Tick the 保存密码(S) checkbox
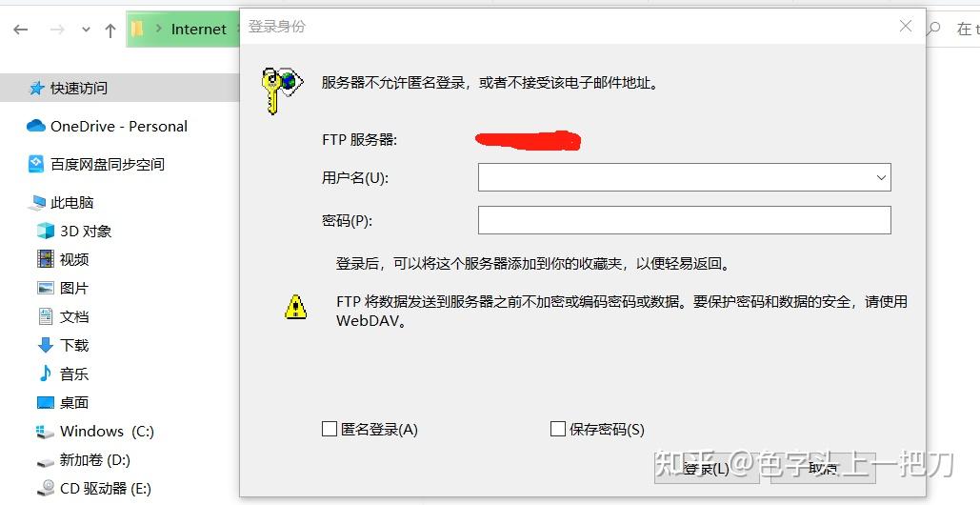This screenshot has width=980, height=505. click(557, 429)
